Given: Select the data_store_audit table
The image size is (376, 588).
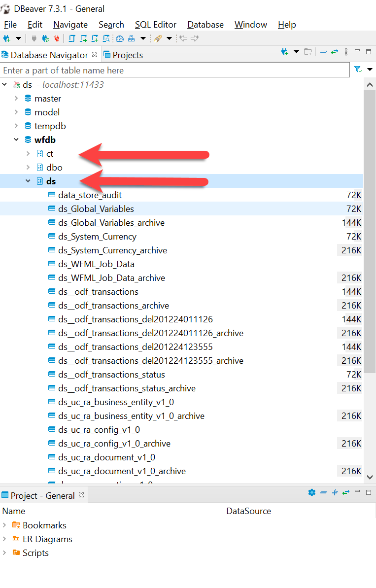Looking at the screenshot, I should [x=90, y=195].
